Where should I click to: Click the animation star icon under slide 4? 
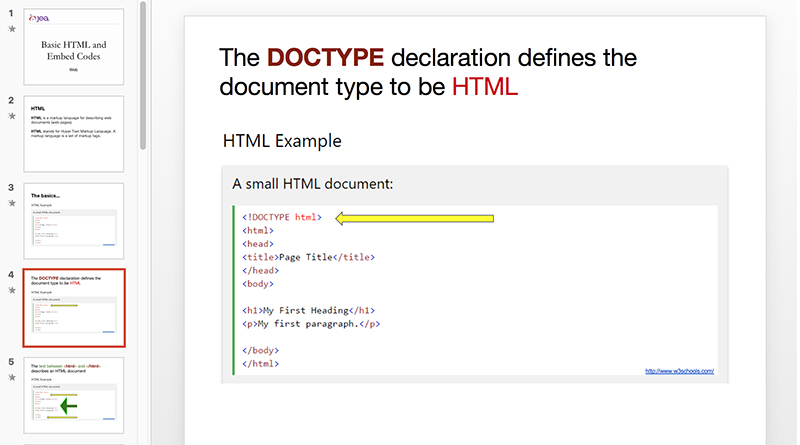click(12, 291)
